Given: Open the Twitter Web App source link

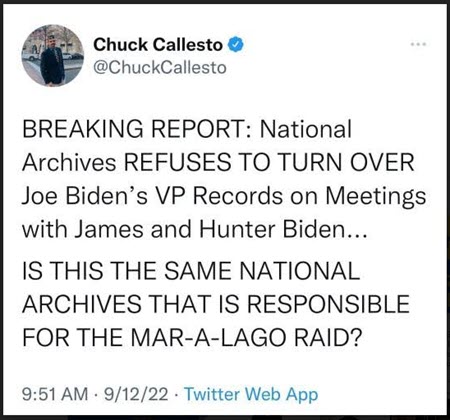Looking at the screenshot, I should pos(251,394).
